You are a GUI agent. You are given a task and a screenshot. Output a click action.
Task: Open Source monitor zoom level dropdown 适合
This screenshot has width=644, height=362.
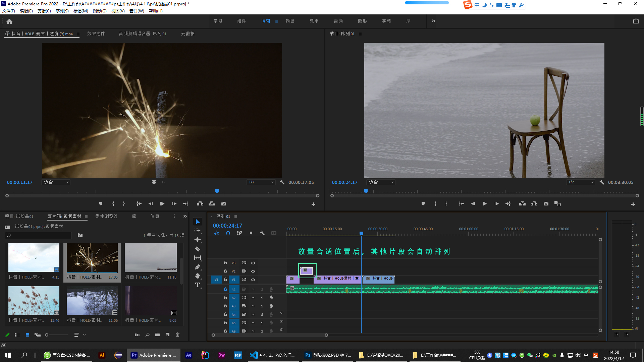(56, 182)
